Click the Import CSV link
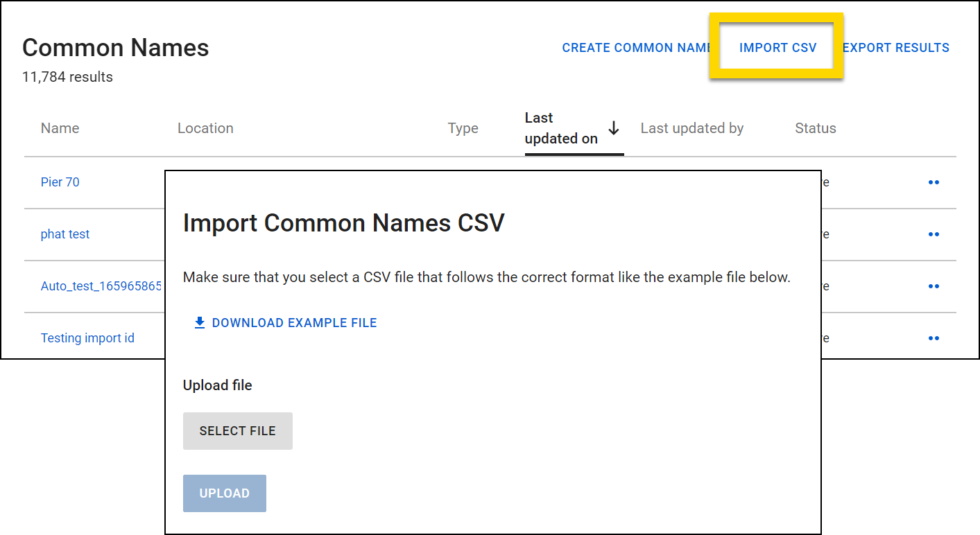The width and height of the screenshot is (980, 535). click(x=777, y=47)
